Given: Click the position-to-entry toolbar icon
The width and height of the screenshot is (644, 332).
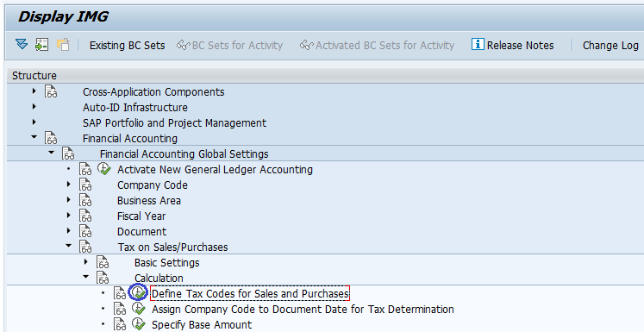Looking at the screenshot, I should (42, 44).
